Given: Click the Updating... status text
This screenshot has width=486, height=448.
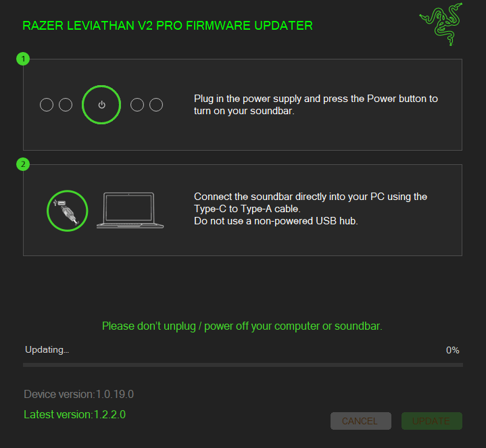Looking at the screenshot, I should 47,350.
